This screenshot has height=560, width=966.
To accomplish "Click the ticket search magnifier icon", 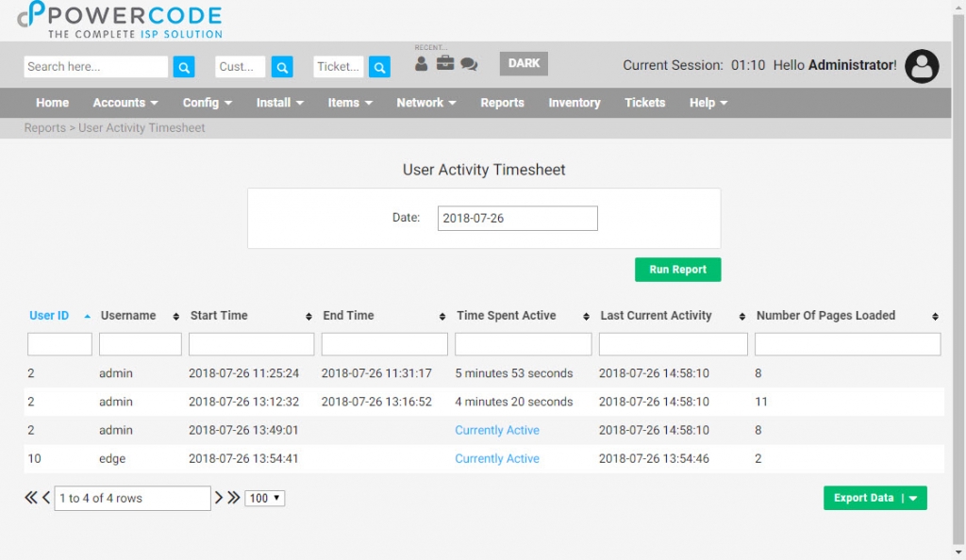I will [380, 67].
